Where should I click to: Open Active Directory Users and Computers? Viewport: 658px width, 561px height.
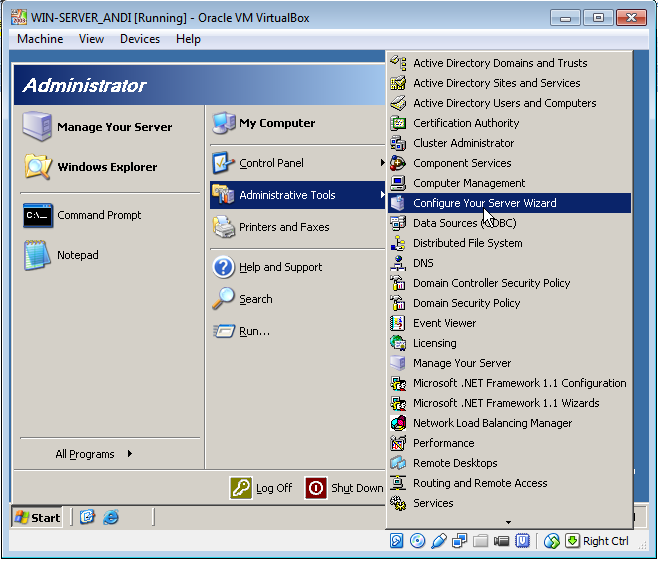click(509, 103)
